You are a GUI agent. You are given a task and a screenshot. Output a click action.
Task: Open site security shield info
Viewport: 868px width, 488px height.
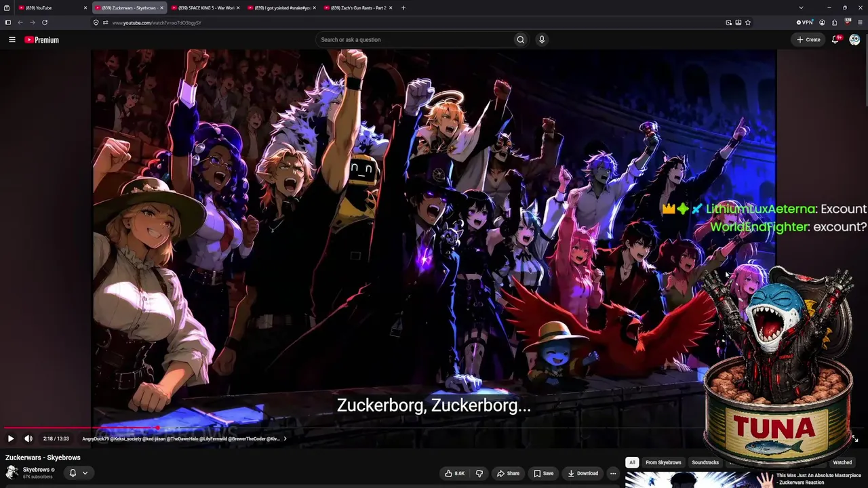(x=96, y=22)
